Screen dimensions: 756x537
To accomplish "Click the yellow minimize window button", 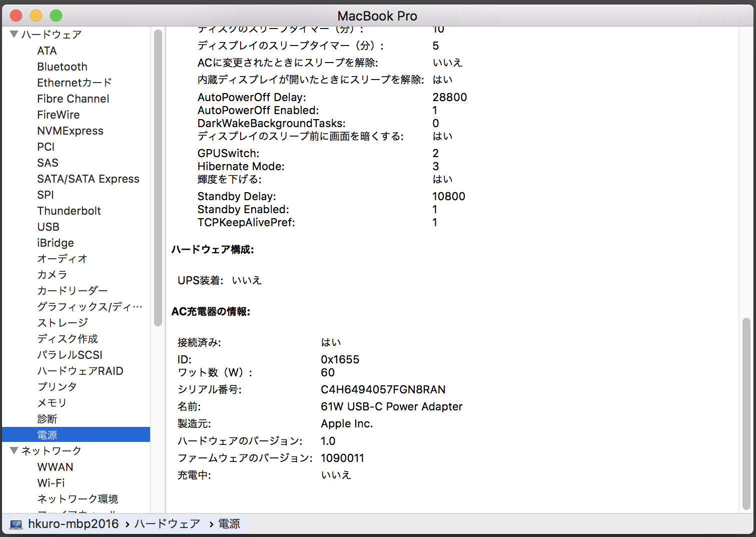I will 36,16.
